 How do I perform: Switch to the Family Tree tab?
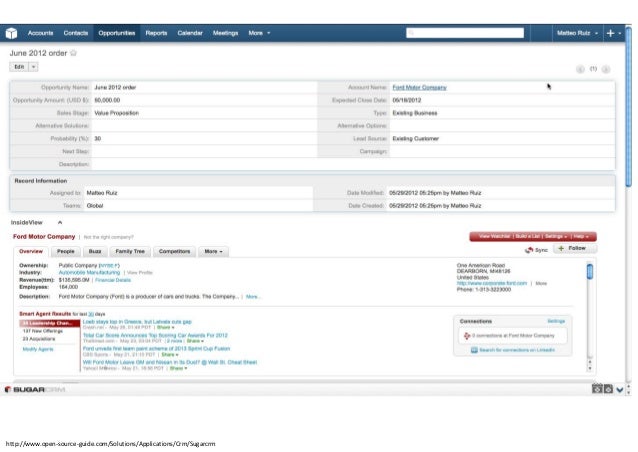tap(130, 251)
